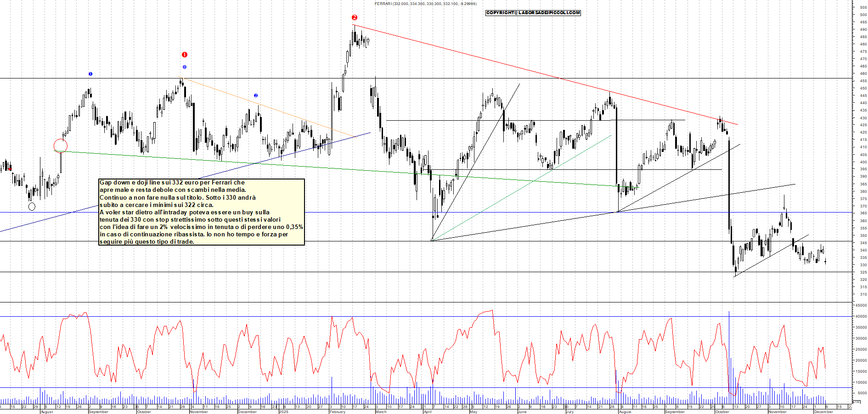Screen dimensions: 868x414
Task: Select the leftmost blue marker labeled 1
Action: pos(90,74)
